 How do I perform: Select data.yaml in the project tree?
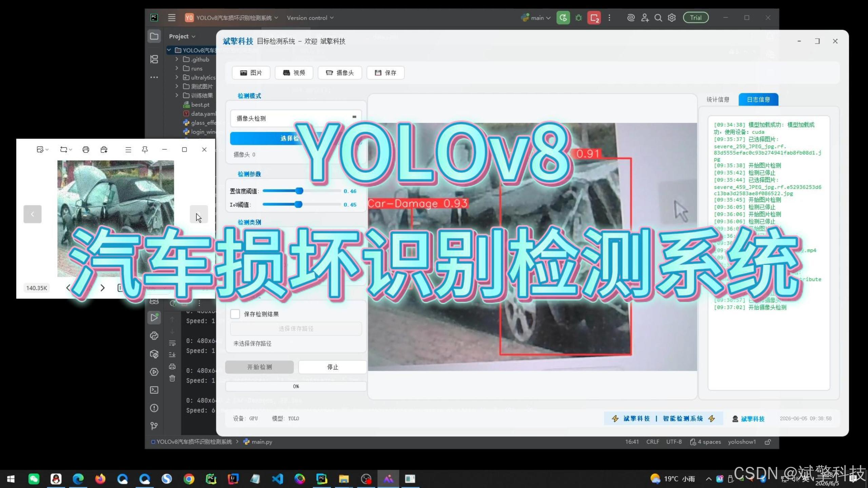pyautogui.click(x=199, y=114)
